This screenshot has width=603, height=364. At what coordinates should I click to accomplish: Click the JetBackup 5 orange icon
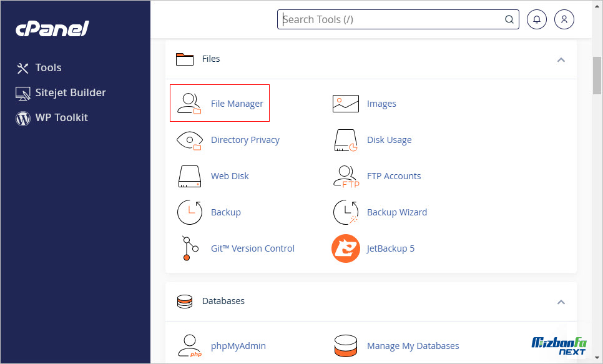pyautogui.click(x=345, y=248)
